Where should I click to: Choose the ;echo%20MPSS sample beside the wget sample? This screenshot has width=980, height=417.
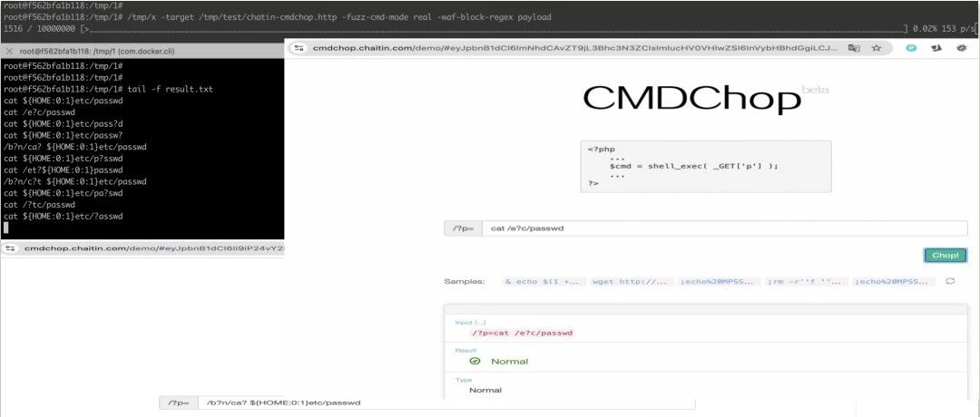720,282
